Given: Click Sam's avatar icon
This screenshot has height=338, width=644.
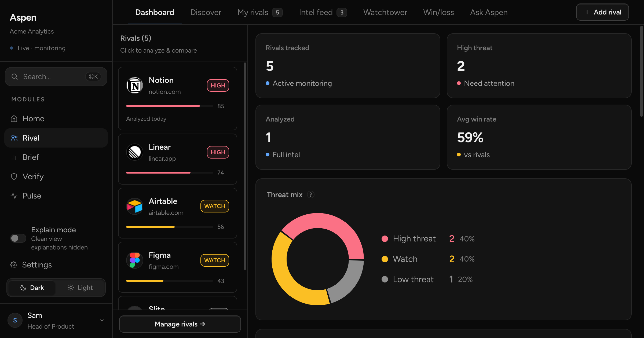Looking at the screenshot, I should [15, 320].
